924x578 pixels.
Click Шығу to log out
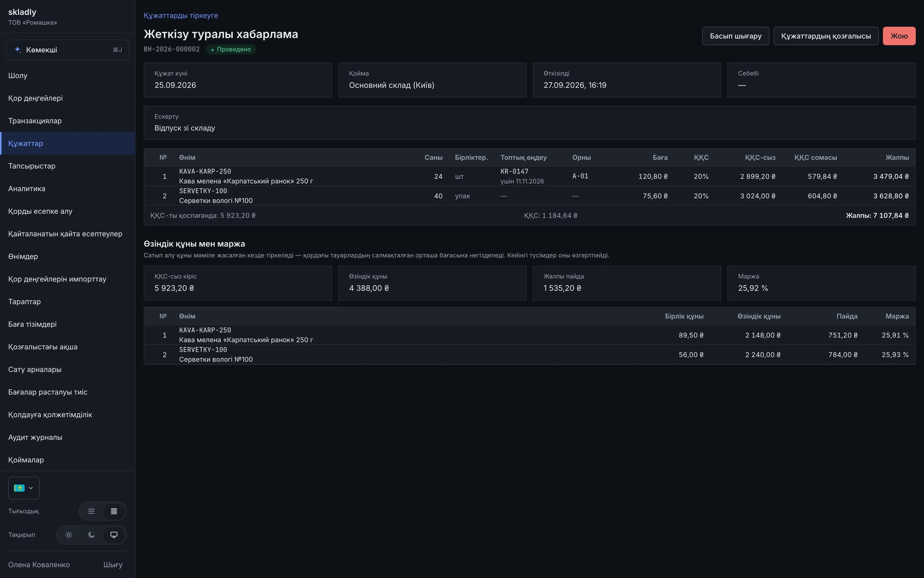pyautogui.click(x=113, y=565)
